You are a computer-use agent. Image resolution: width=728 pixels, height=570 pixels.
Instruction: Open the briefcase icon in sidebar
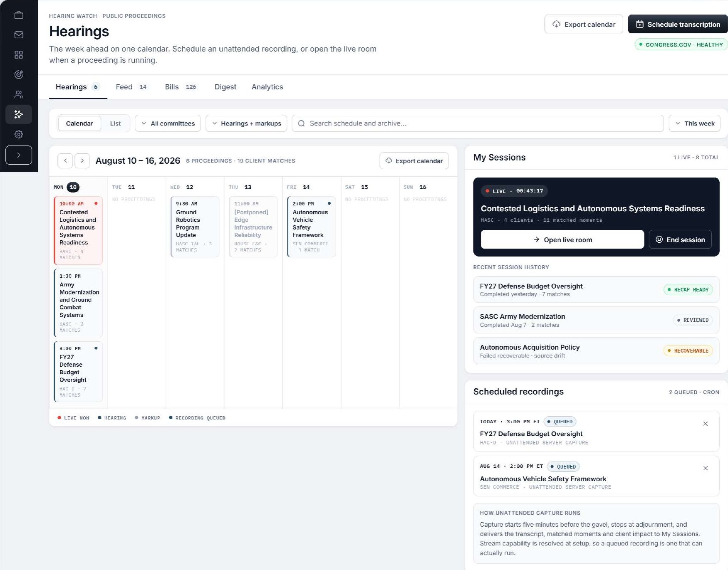(19, 15)
